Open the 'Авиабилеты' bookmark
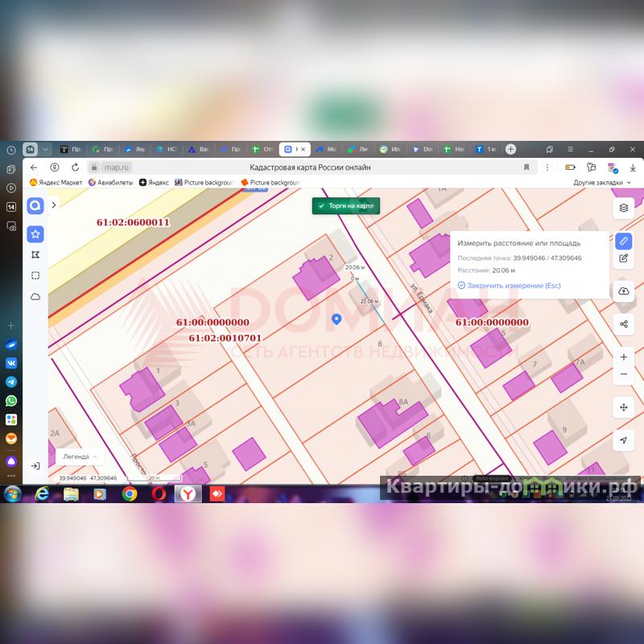 coord(113,183)
